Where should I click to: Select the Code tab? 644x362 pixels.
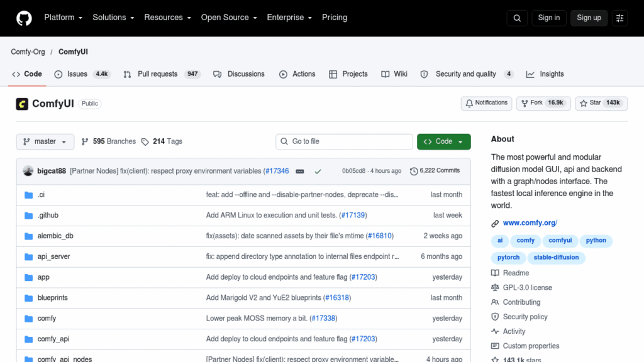click(27, 74)
